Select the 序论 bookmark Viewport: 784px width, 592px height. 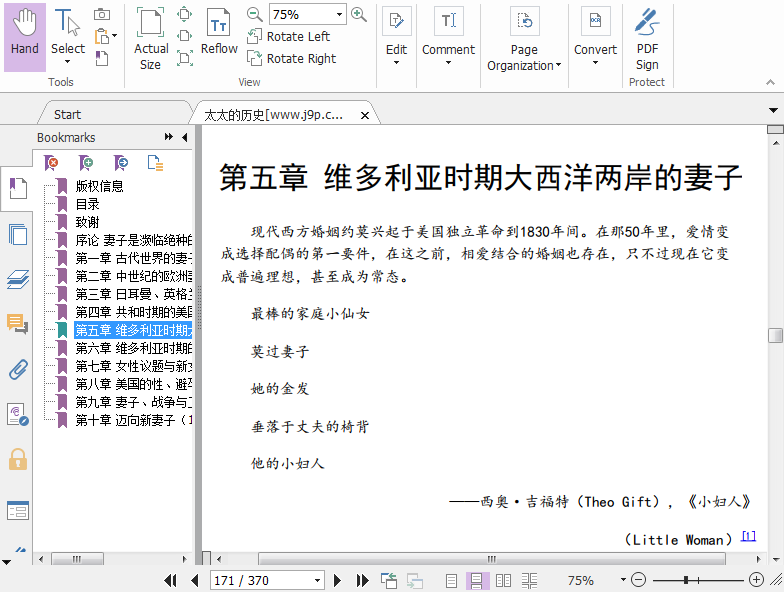[x=134, y=240]
